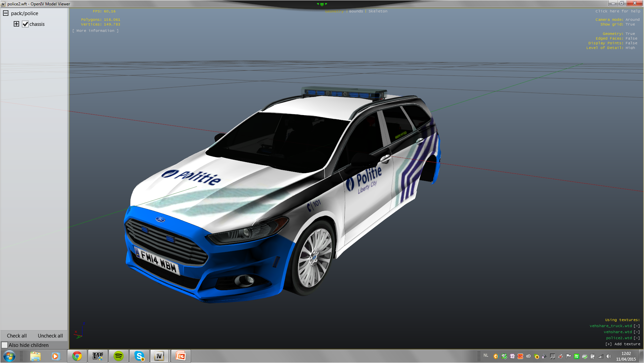Uncheck the chassis visibility checkbox
Image resolution: width=644 pixels, height=363 pixels.
pyautogui.click(x=25, y=24)
